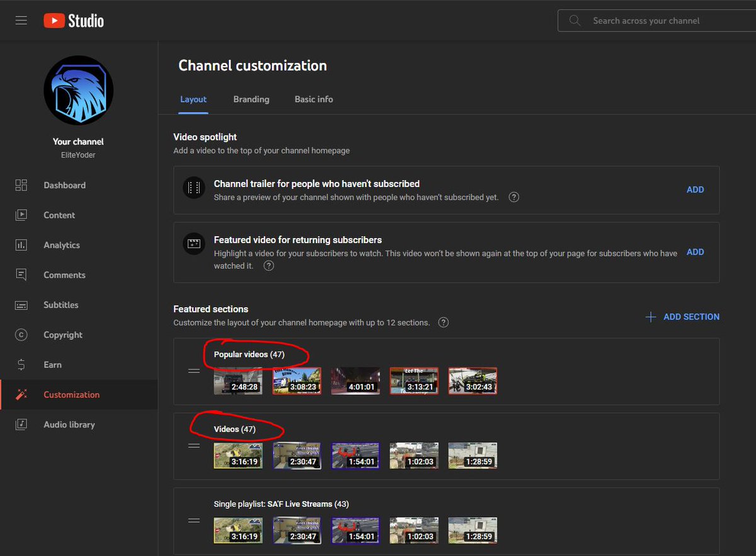The image size is (756, 556).
Task: Click the Subtitles icon
Action: click(21, 305)
